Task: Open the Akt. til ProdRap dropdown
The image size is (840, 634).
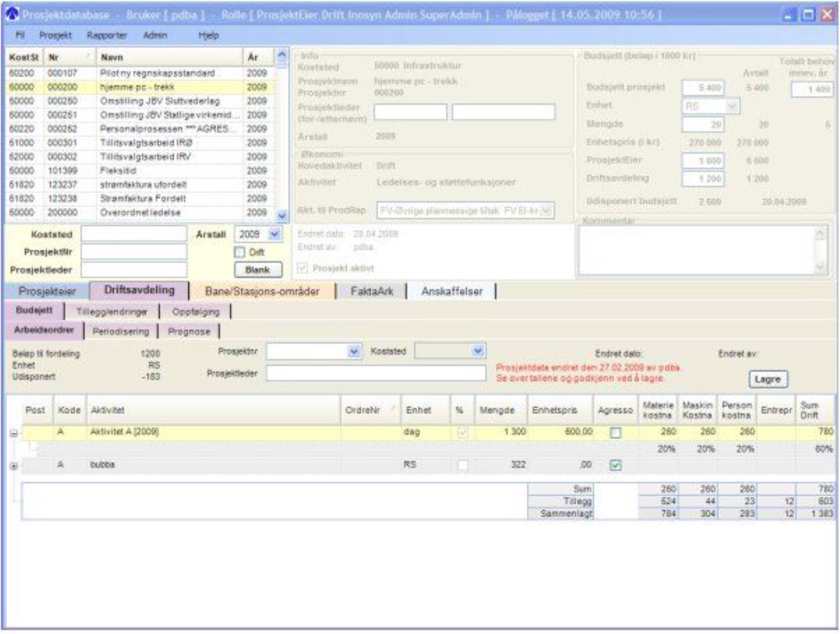Action: pyautogui.click(x=547, y=210)
